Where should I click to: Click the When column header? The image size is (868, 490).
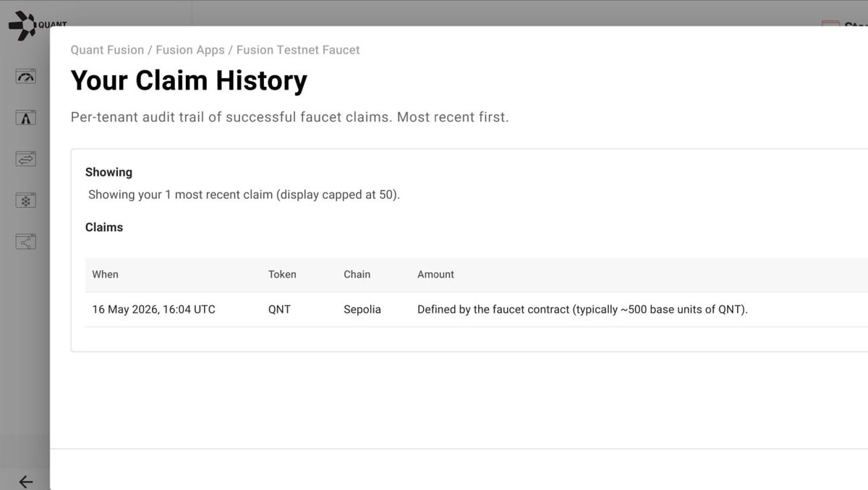click(x=105, y=274)
